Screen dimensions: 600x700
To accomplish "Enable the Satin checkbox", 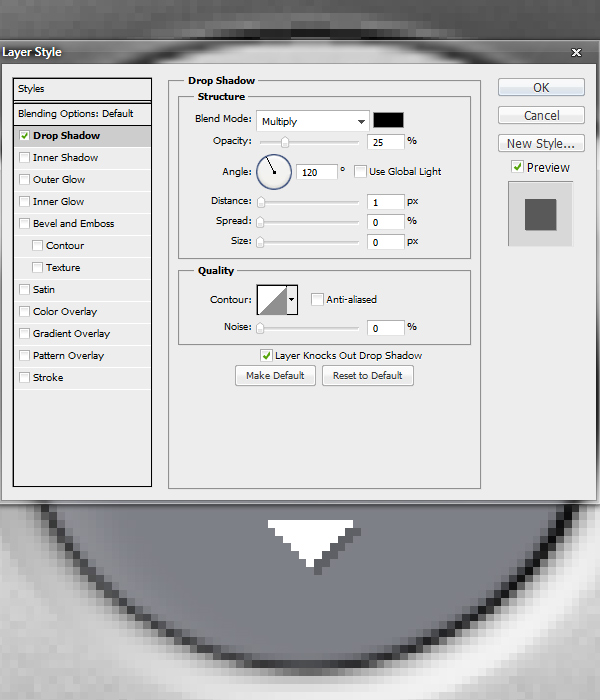I will (x=24, y=289).
